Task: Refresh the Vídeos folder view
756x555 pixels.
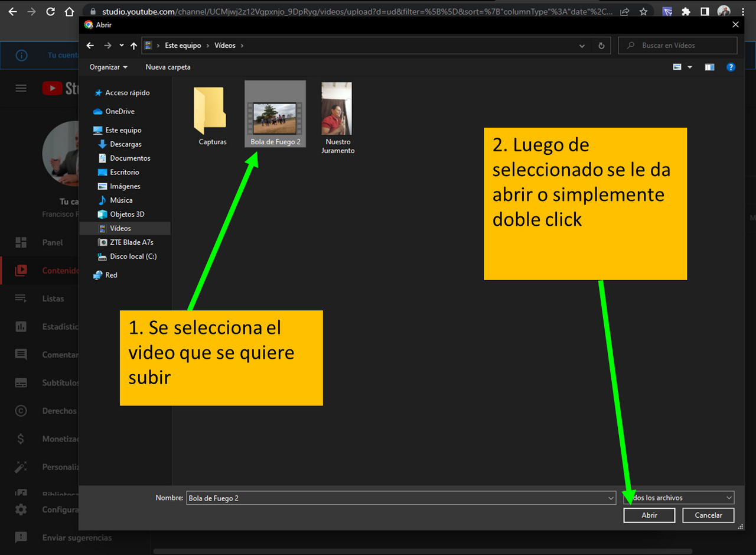Action: click(601, 46)
